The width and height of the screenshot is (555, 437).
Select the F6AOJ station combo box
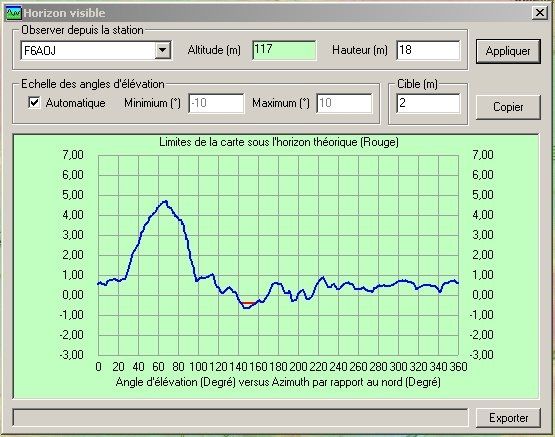pos(96,50)
